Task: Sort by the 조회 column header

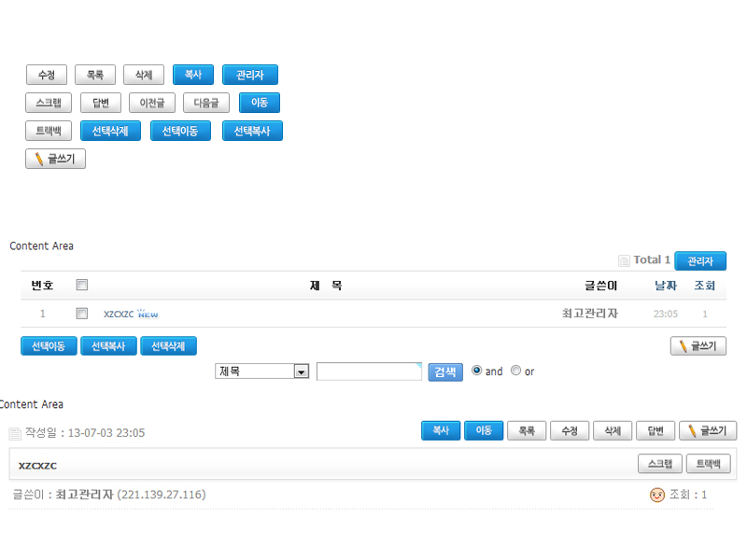Action: tap(705, 286)
